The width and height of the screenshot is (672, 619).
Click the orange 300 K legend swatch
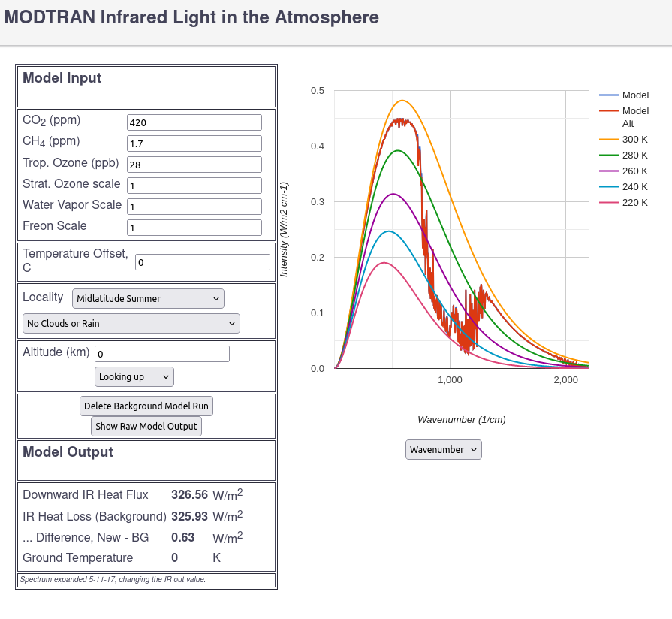tap(609, 140)
